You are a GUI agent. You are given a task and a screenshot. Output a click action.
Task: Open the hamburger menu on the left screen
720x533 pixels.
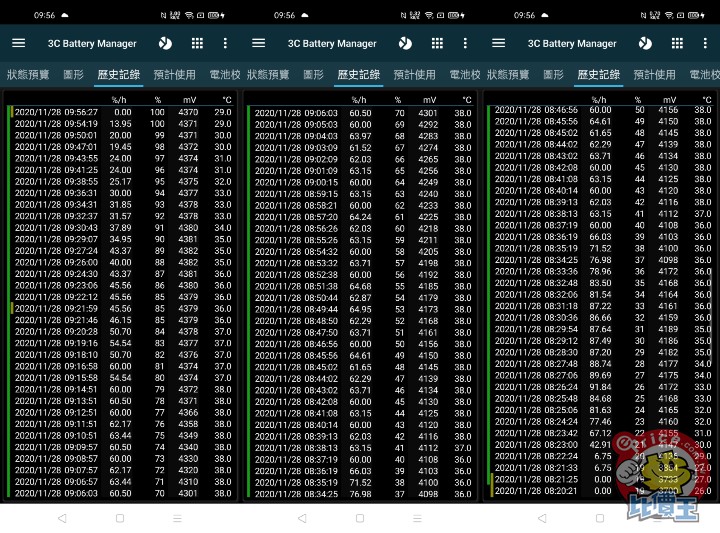[x=18, y=43]
